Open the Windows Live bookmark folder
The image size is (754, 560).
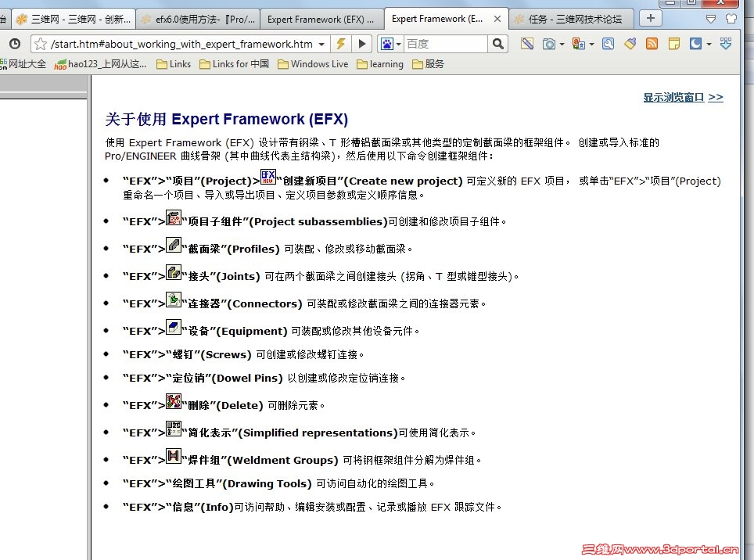click(313, 64)
